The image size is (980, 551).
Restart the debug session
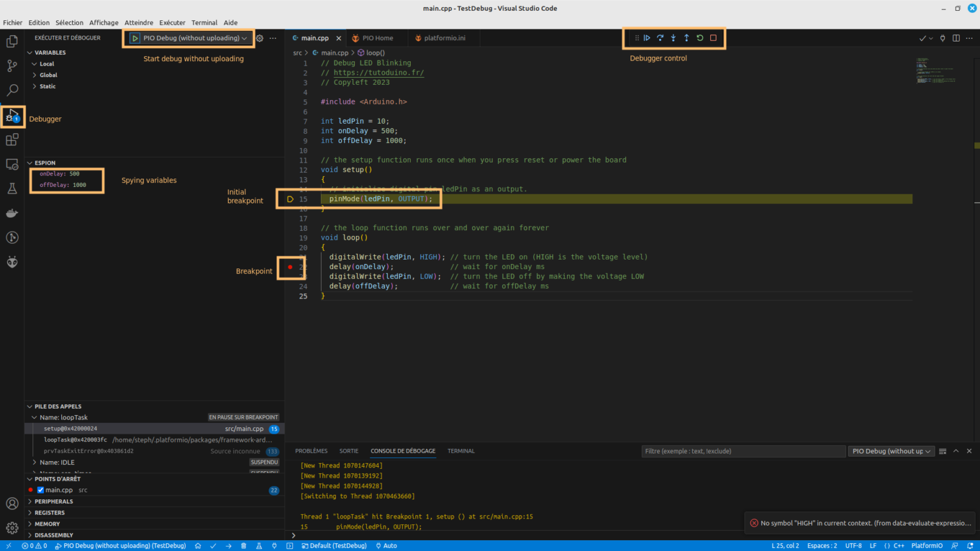(700, 38)
